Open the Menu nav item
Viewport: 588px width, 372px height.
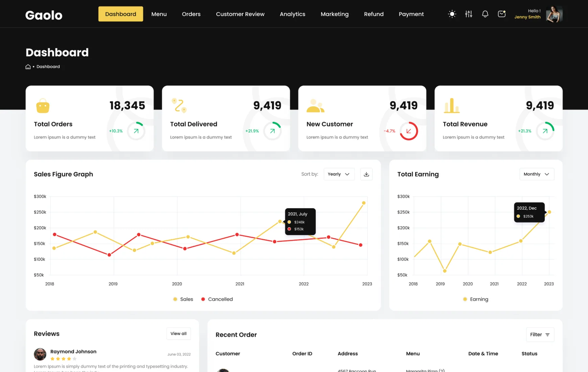pos(159,14)
